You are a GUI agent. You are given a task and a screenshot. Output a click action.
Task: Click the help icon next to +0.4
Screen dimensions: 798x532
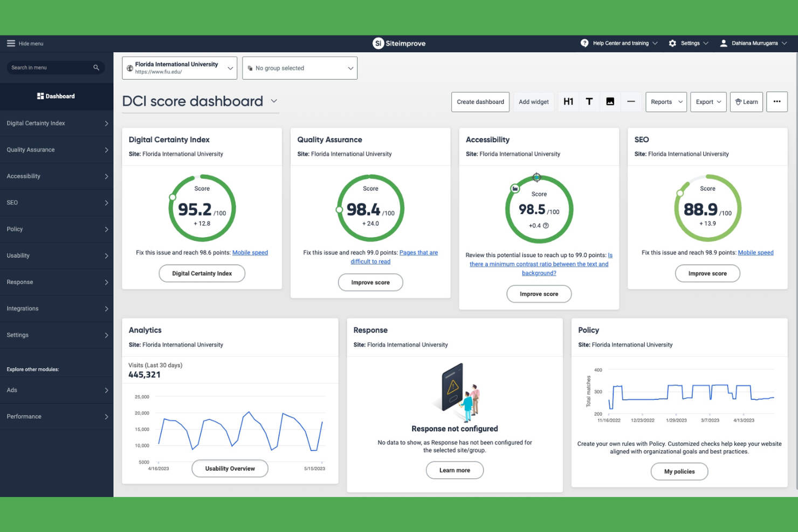[x=546, y=226]
